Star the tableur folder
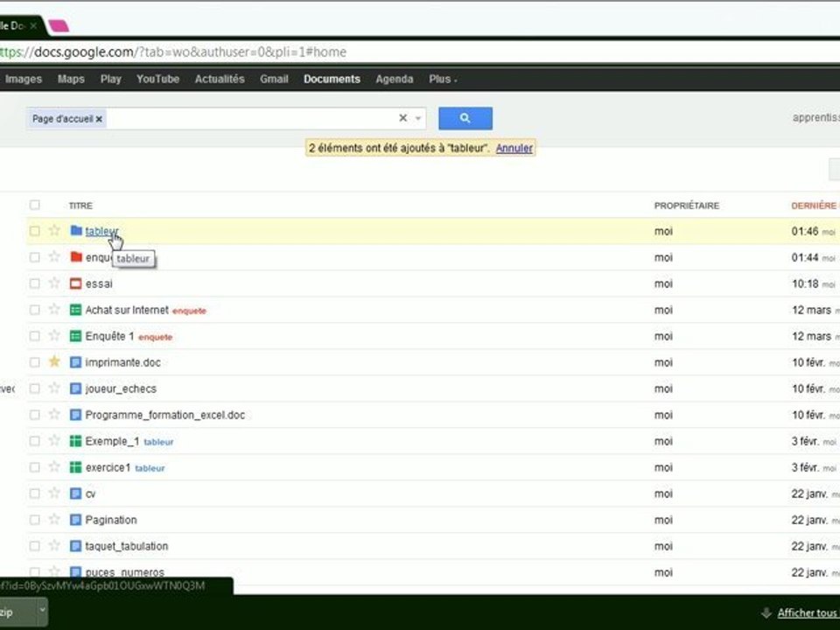This screenshot has width=840, height=630. pyautogui.click(x=54, y=230)
